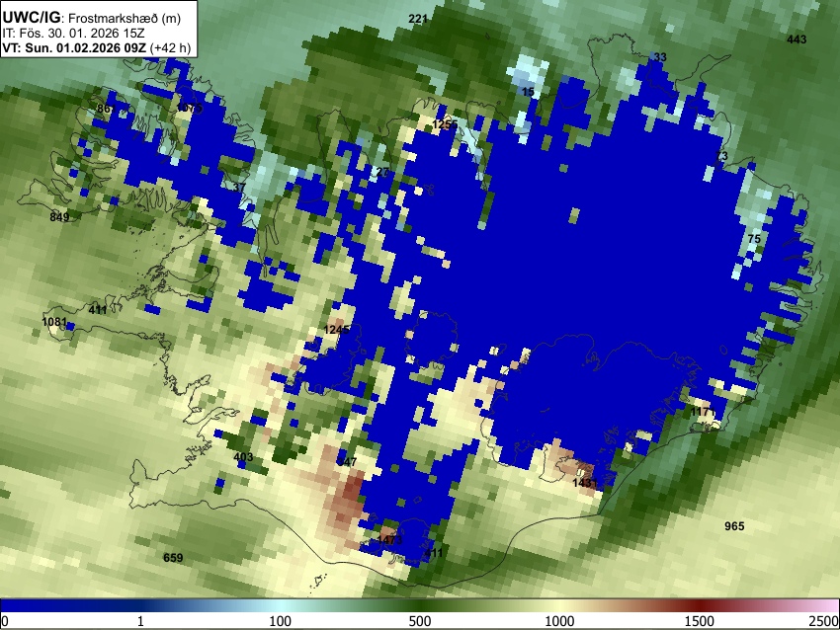Click the 73 value on the map

[x=722, y=156]
